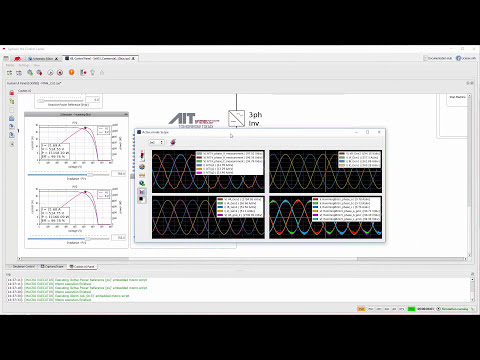
Task: Click the upper Irradiance value field
Action: tap(118, 174)
